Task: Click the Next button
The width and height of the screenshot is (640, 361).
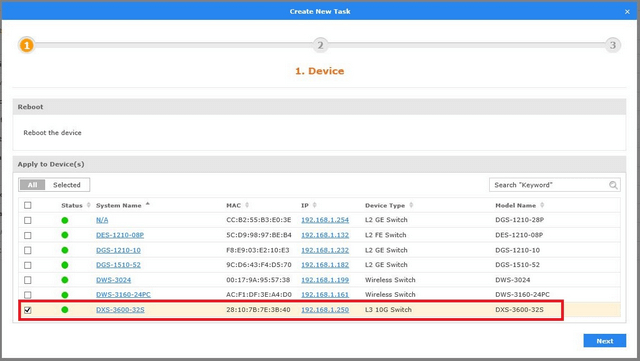Action: 604,341
